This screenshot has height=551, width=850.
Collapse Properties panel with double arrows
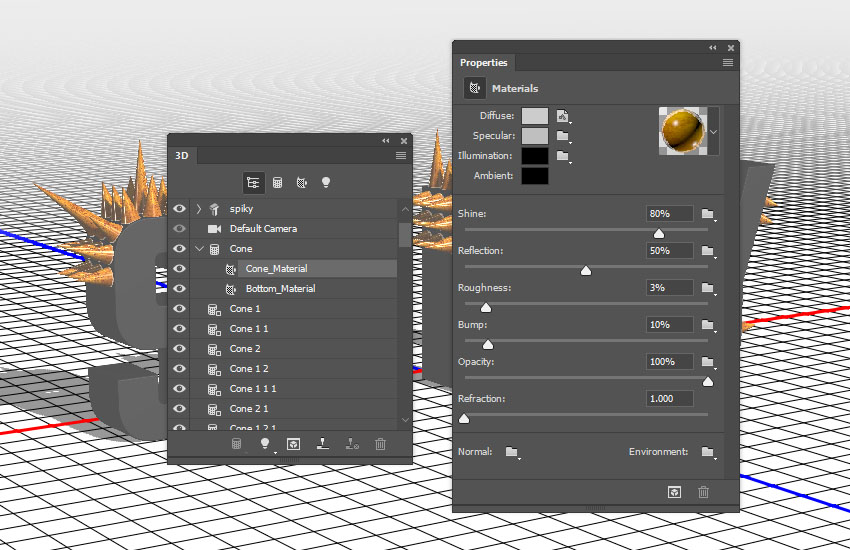point(713,48)
